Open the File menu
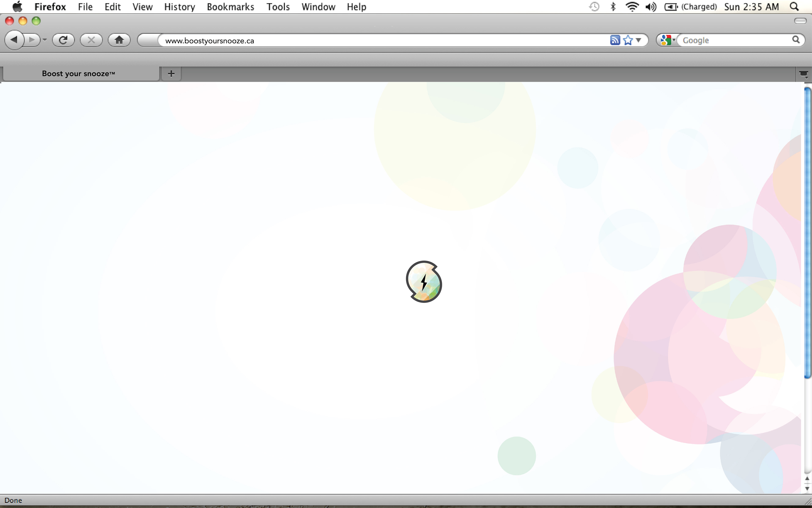812x508 pixels. point(85,7)
